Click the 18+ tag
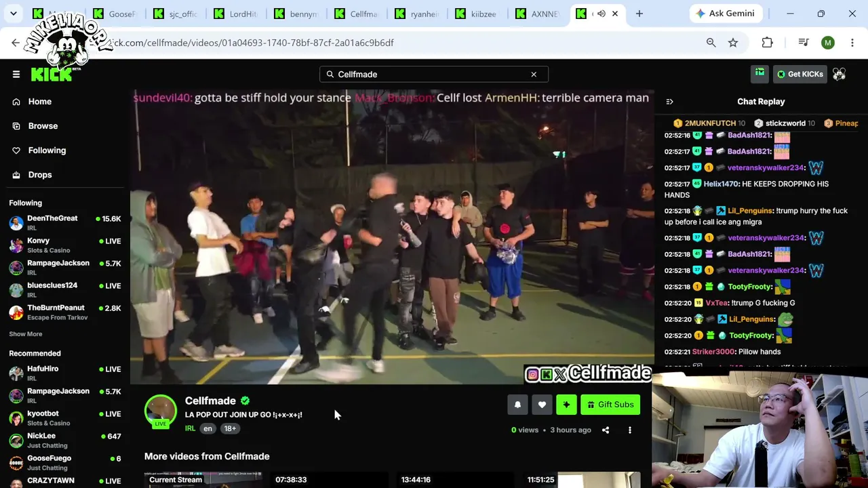The image size is (868, 488). 230,428
